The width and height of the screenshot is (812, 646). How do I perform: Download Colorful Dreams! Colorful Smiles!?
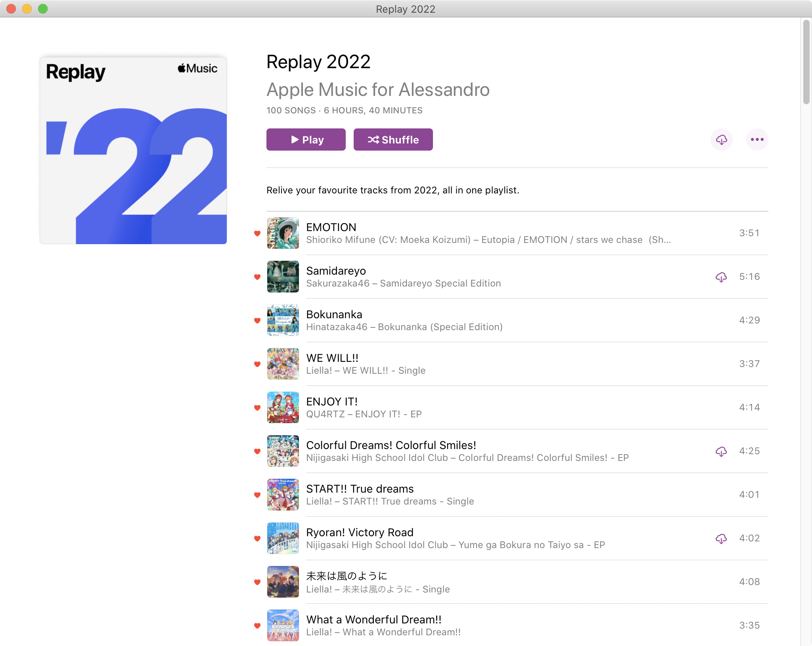click(721, 451)
